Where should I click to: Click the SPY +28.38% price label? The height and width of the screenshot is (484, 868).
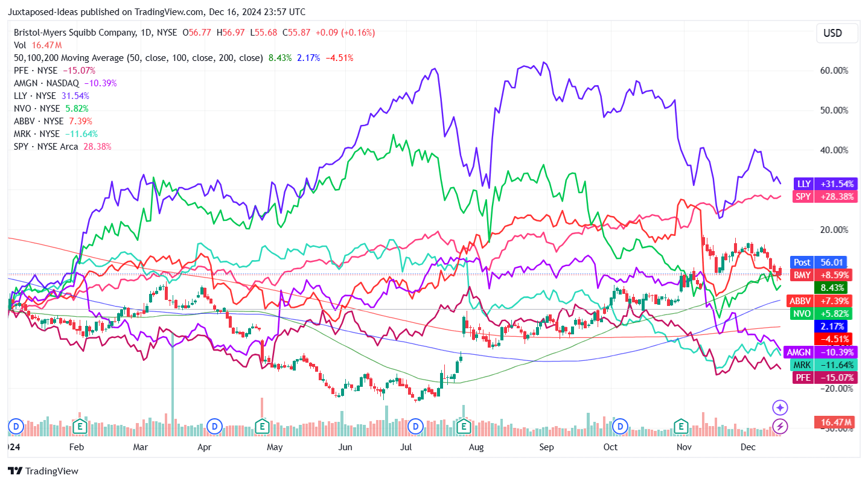825,196
